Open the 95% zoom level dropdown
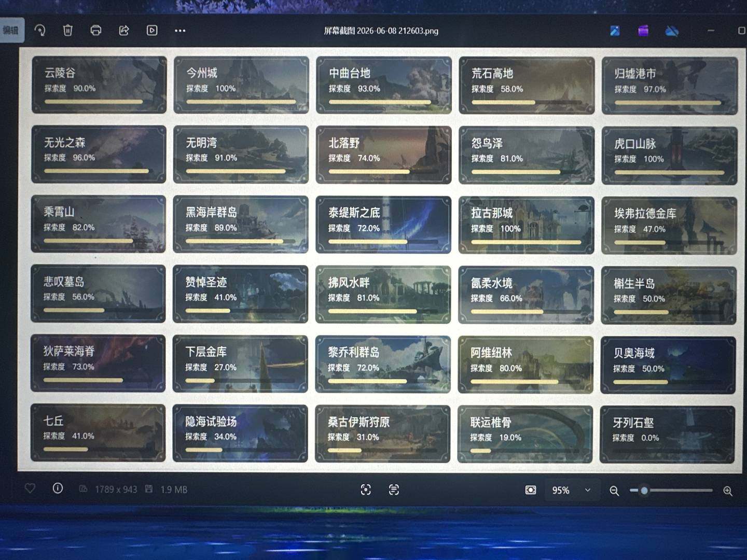This screenshot has height=560, width=747. click(571, 490)
